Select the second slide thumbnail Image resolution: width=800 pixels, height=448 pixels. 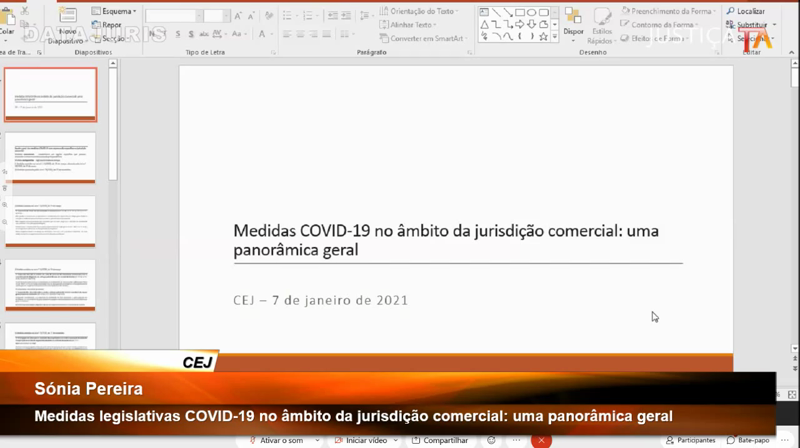point(50,157)
